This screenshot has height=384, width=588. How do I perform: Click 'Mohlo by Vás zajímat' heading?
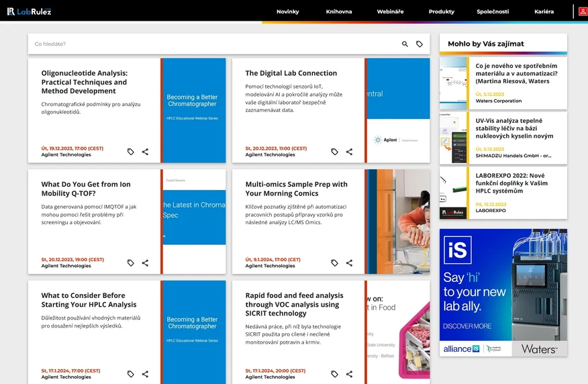pos(485,44)
